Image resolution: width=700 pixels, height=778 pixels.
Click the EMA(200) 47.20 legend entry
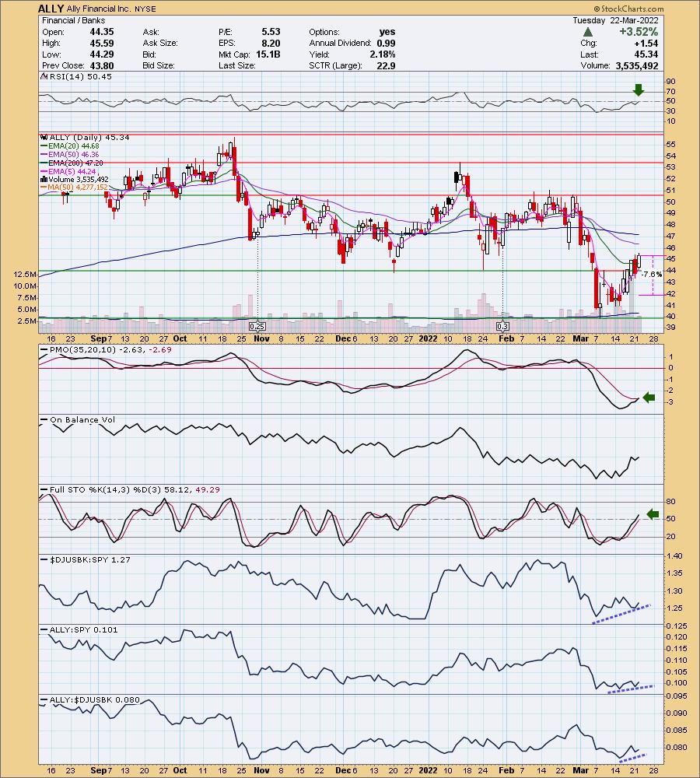click(x=72, y=163)
